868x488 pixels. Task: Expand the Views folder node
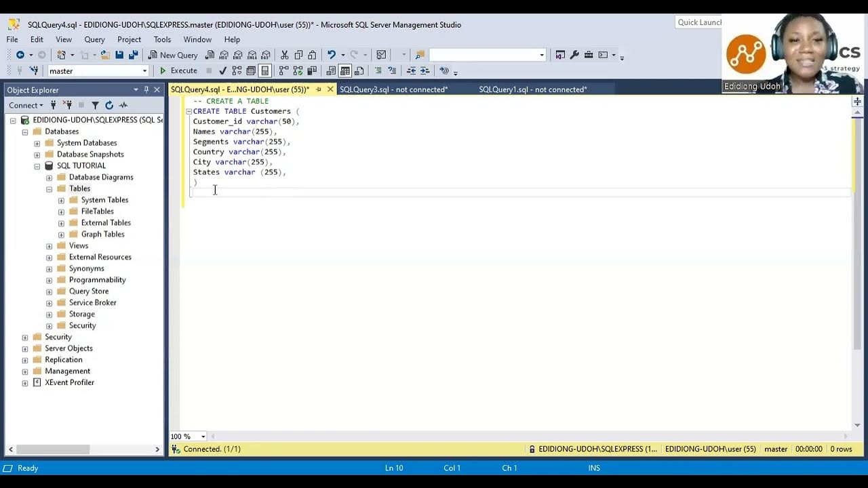(50, 246)
